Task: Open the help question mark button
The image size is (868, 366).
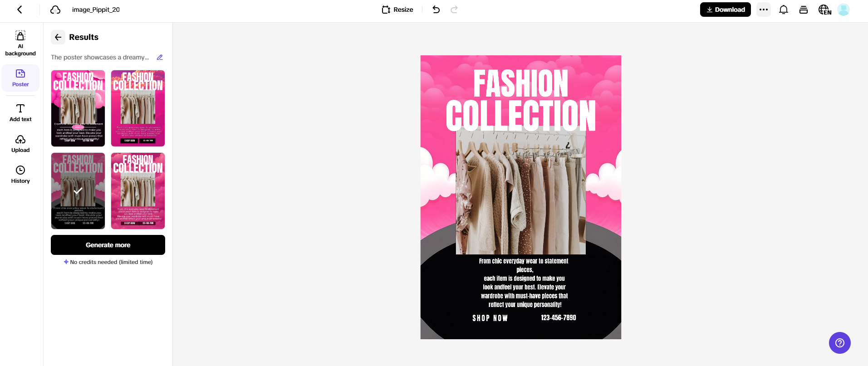Action: (x=839, y=343)
